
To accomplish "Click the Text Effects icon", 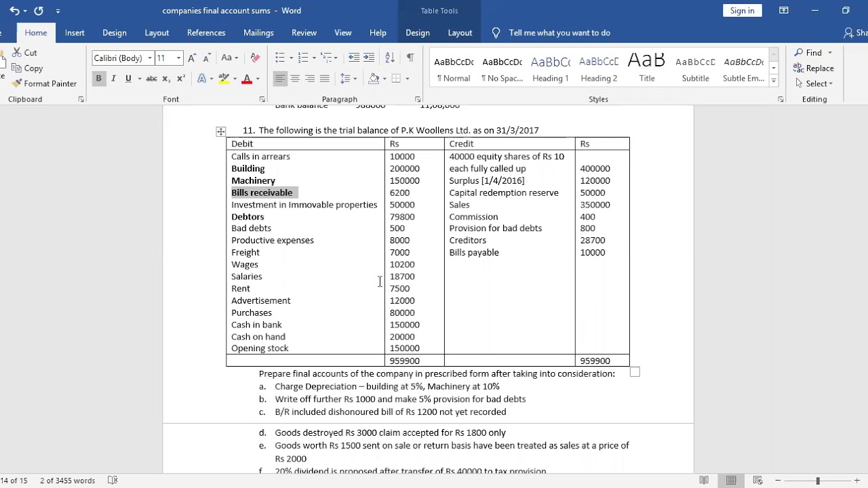I will 201,79.
